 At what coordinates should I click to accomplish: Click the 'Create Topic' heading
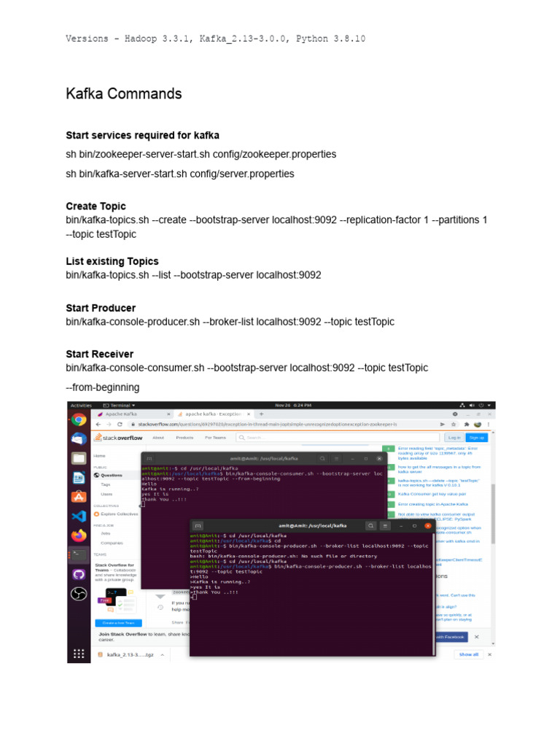point(96,206)
